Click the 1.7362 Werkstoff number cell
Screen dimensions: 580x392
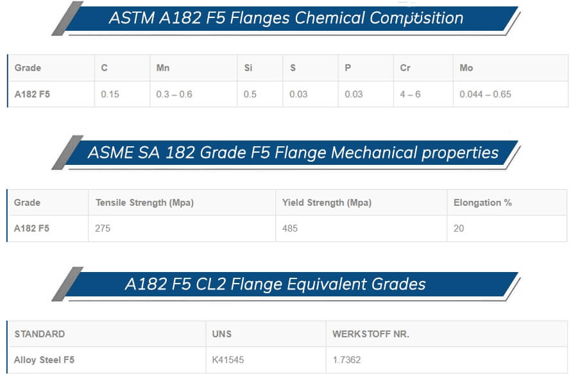click(346, 360)
